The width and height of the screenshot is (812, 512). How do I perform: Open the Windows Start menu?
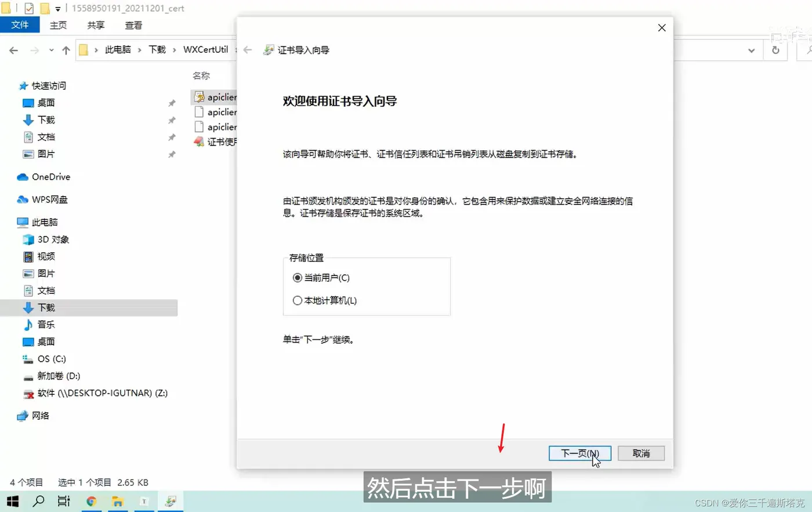point(13,502)
